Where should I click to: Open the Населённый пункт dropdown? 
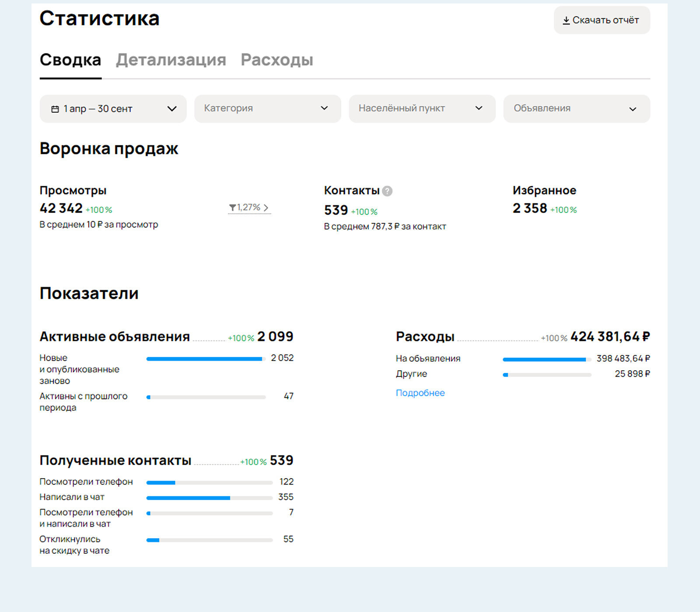coord(422,108)
